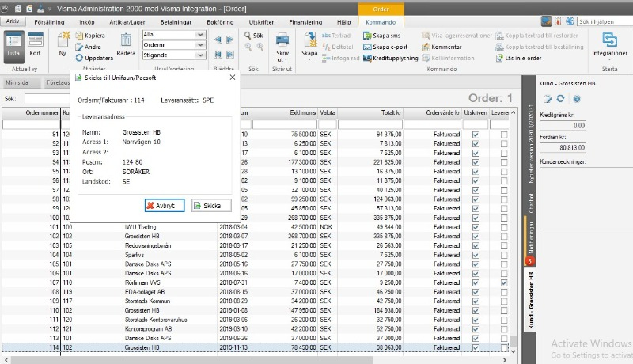Click Läs in e-order
This screenshot has height=364, width=633.
point(519,58)
